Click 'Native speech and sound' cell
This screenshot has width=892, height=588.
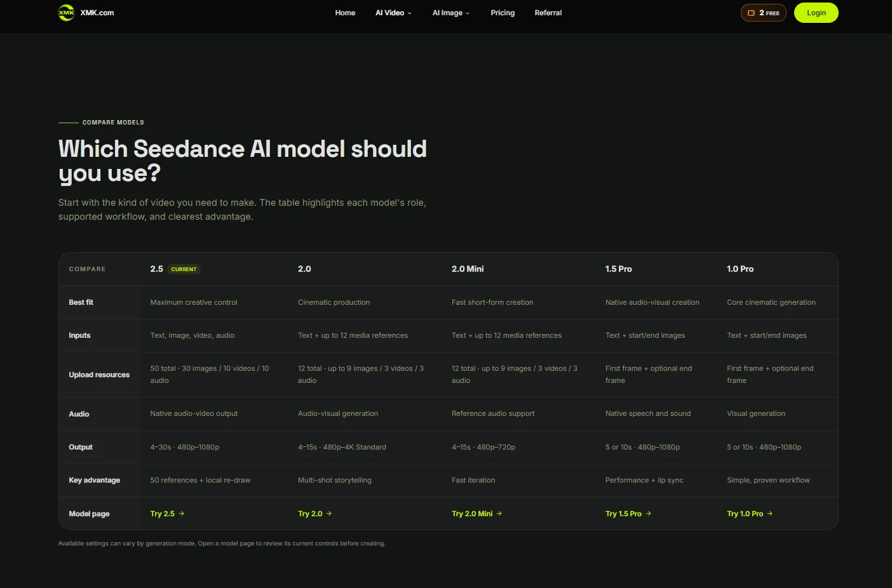pos(648,413)
